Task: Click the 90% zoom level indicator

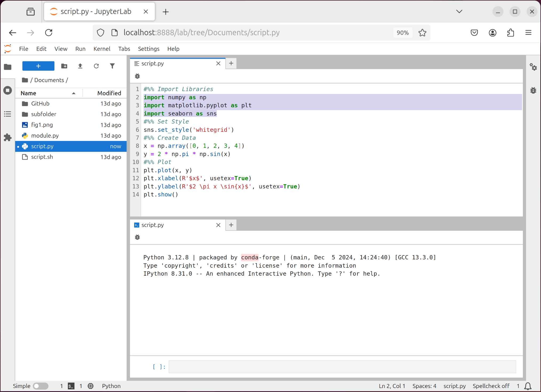Action: point(403,33)
